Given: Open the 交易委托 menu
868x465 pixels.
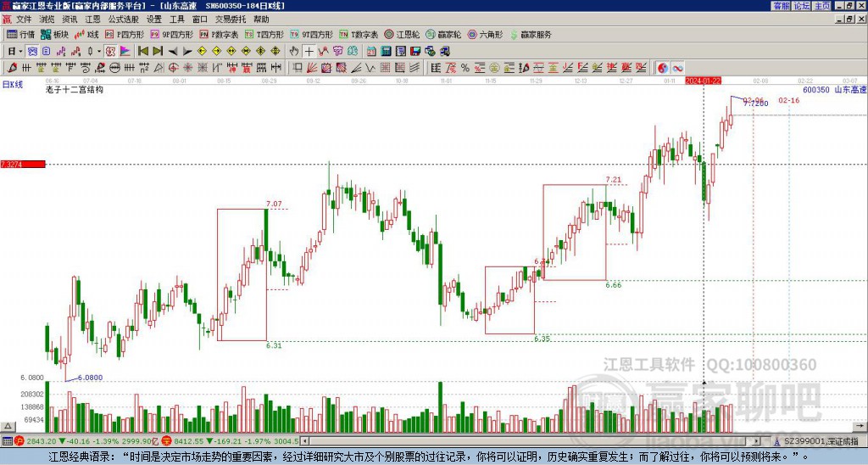Looking at the screenshot, I should coord(231,20).
